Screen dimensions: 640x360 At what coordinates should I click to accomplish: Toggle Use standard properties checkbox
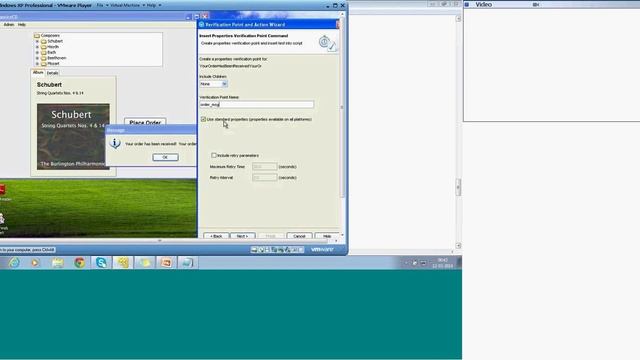coord(203,119)
